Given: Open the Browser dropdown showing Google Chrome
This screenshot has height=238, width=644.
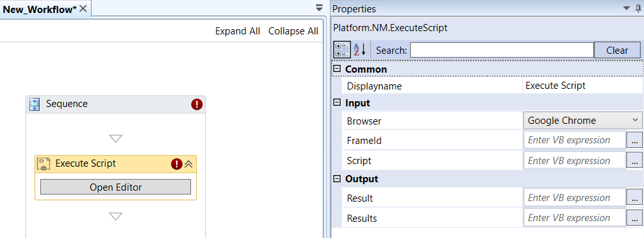Looking at the screenshot, I should [x=582, y=121].
